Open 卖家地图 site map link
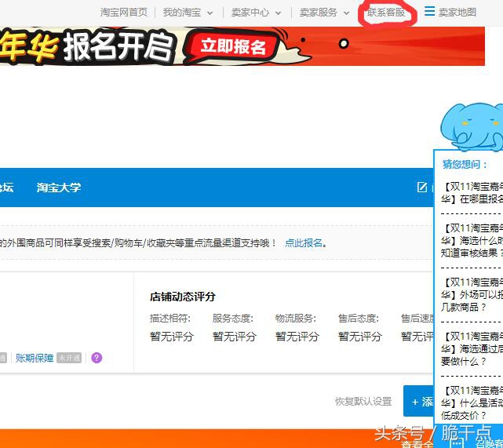 (457, 13)
